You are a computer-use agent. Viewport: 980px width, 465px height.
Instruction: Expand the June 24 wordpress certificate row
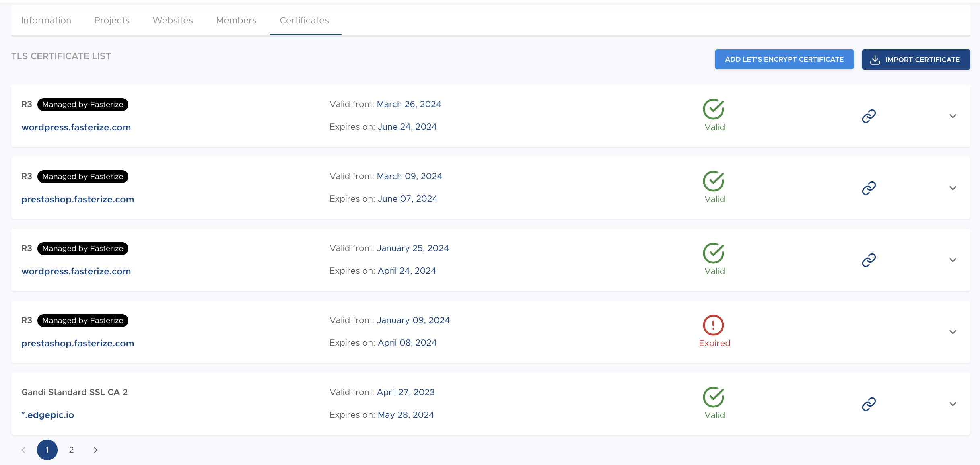[953, 116]
